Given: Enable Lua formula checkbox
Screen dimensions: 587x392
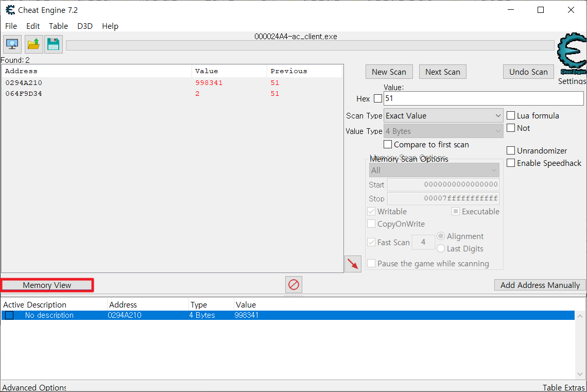Looking at the screenshot, I should (x=511, y=115).
